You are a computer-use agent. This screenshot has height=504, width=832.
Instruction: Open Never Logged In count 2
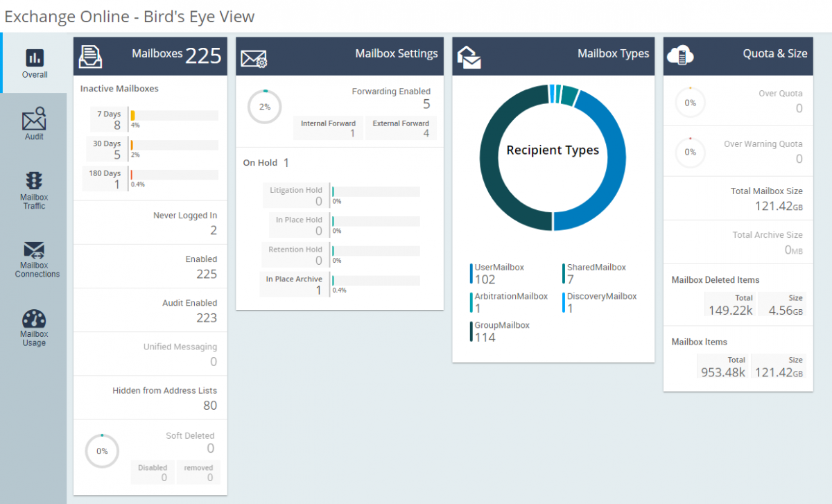(x=214, y=231)
